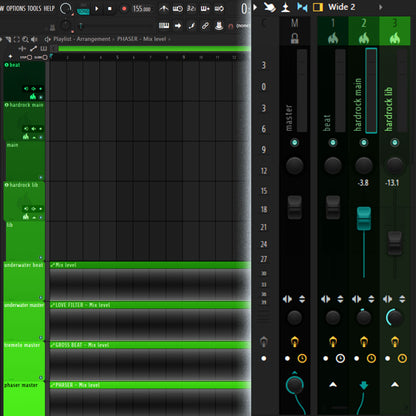
Task: Toggle the link/multilink controllers icon
Action: click(205, 25)
